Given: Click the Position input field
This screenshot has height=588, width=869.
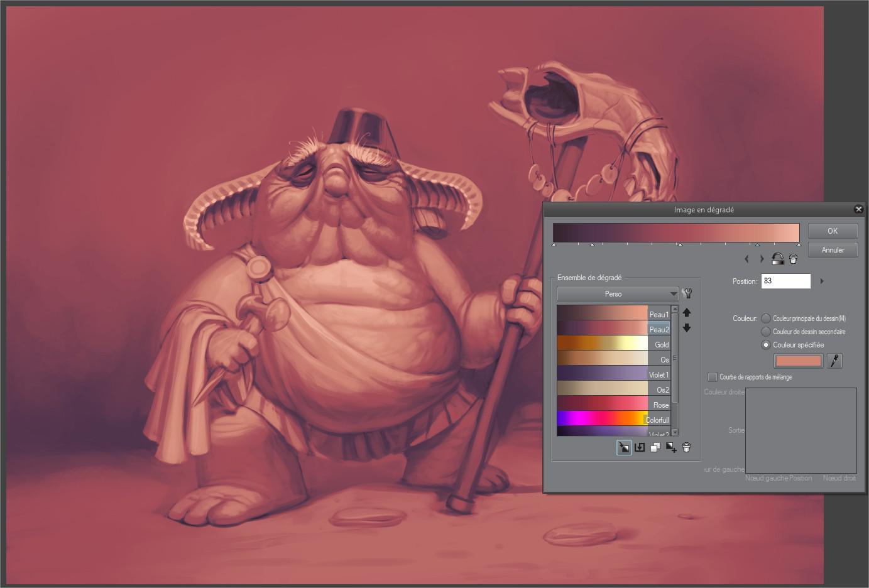Looking at the screenshot, I should [x=786, y=281].
